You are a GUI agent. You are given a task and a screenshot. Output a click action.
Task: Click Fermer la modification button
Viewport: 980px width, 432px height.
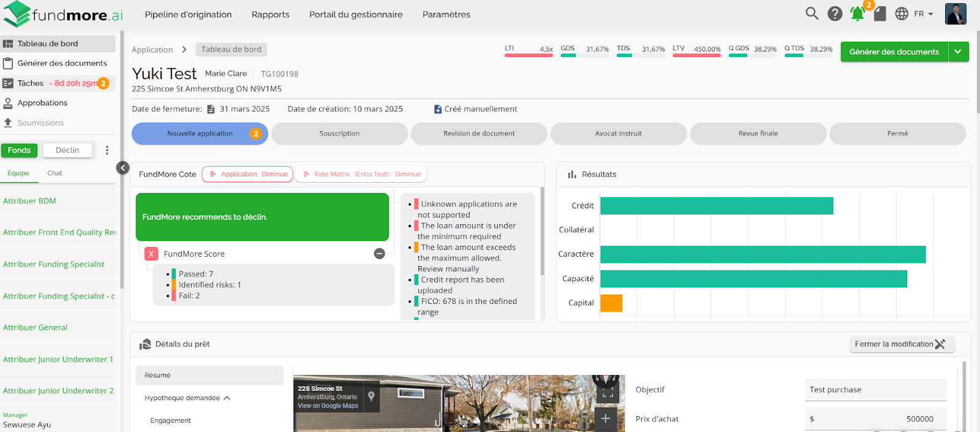click(x=901, y=344)
